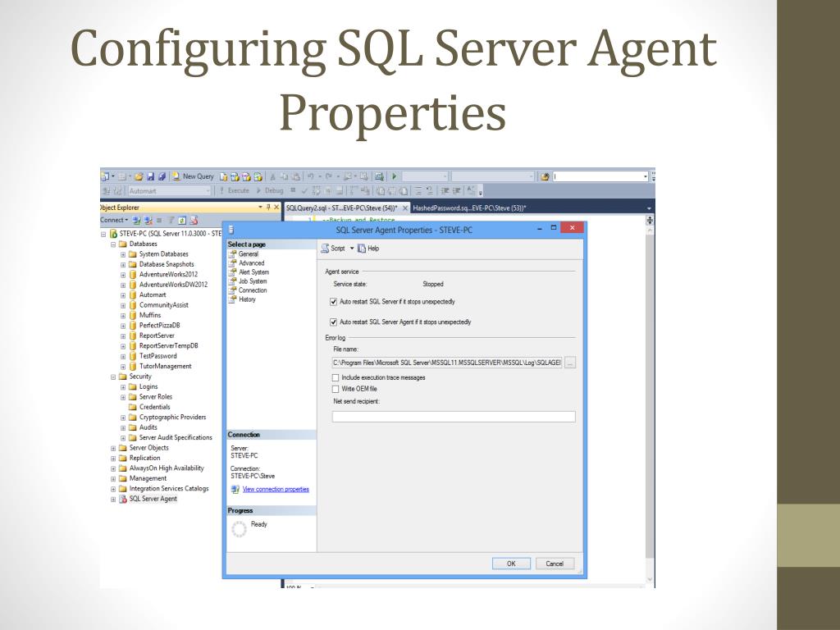Viewport: 840px width, 630px height.
Task: Click the error log File name field
Action: click(x=447, y=363)
